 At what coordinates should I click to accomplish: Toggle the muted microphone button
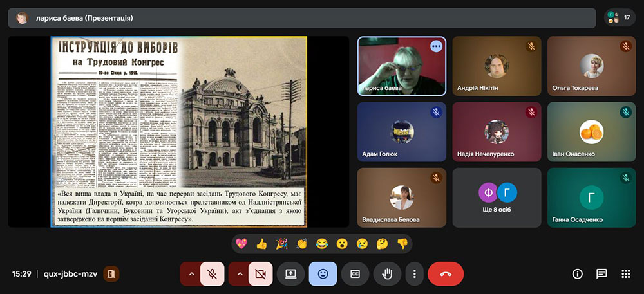click(x=212, y=273)
